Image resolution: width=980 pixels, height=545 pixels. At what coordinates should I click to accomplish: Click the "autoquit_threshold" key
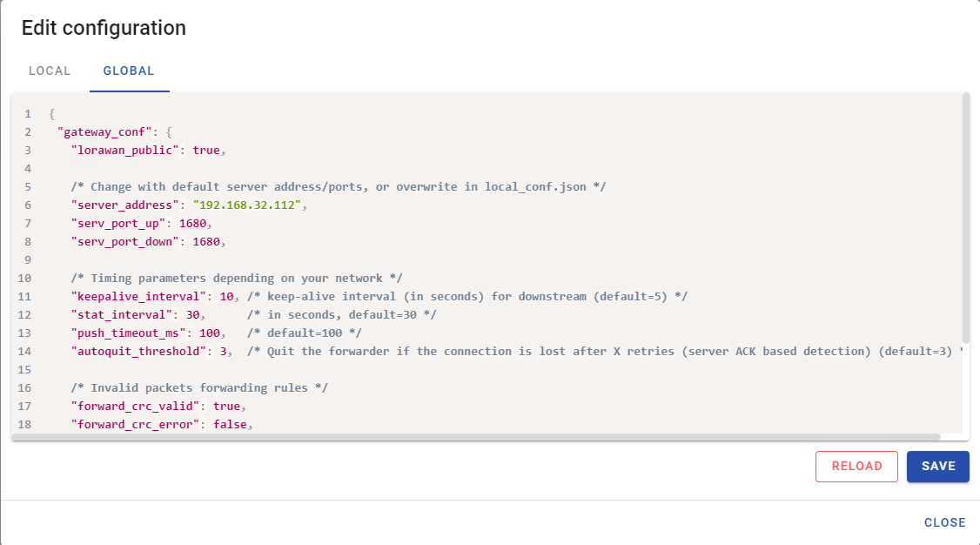pos(138,351)
